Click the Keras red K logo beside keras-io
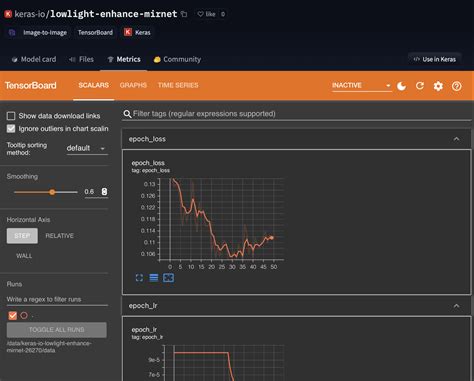 pos(8,14)
